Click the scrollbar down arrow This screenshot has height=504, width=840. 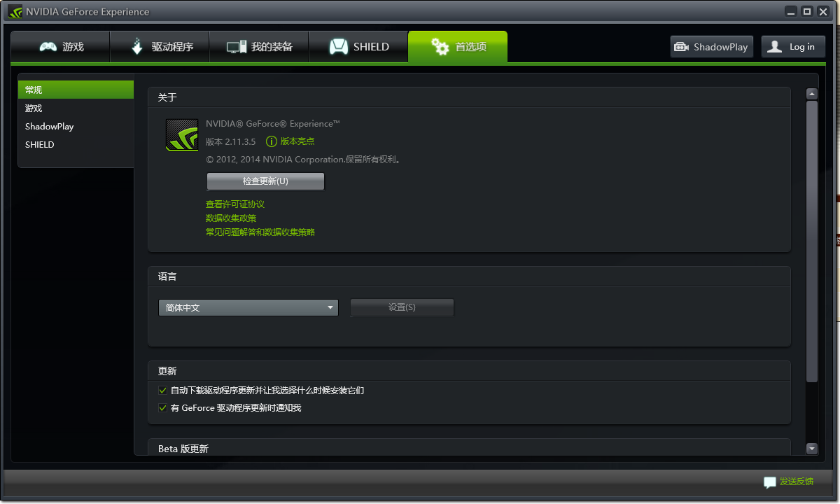(x=812, y=449)
